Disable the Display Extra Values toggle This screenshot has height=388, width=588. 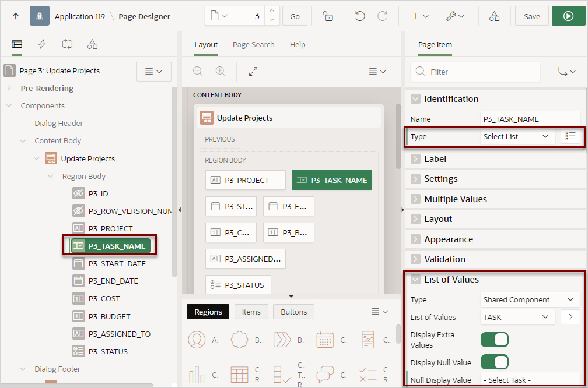[495, 340]
